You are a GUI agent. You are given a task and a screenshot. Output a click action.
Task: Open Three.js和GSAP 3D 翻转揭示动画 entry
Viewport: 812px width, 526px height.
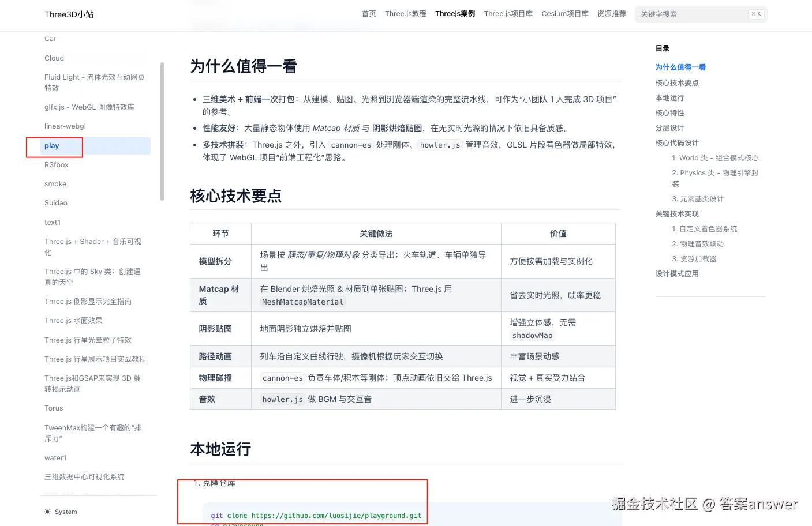pyautogui.click(x=93, y=384)
